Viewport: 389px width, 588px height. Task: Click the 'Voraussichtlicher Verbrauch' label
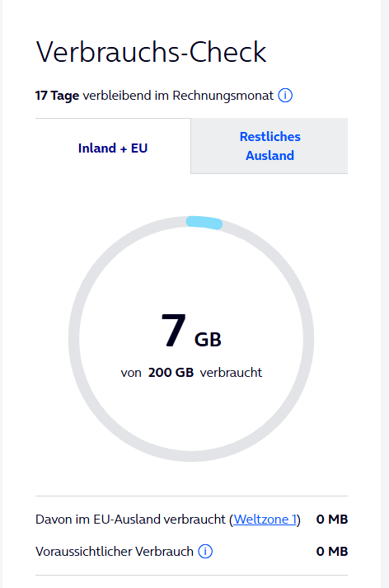[x=115, y=551]
